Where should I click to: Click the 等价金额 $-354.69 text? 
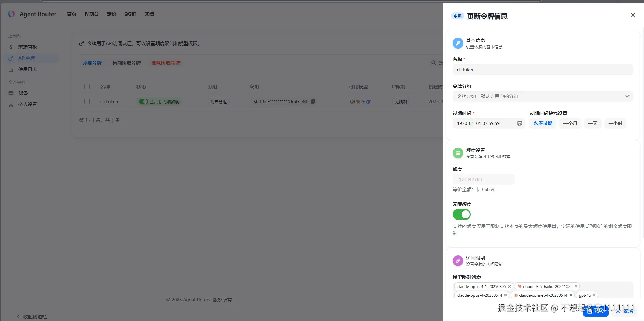click(x=473, y=189)
